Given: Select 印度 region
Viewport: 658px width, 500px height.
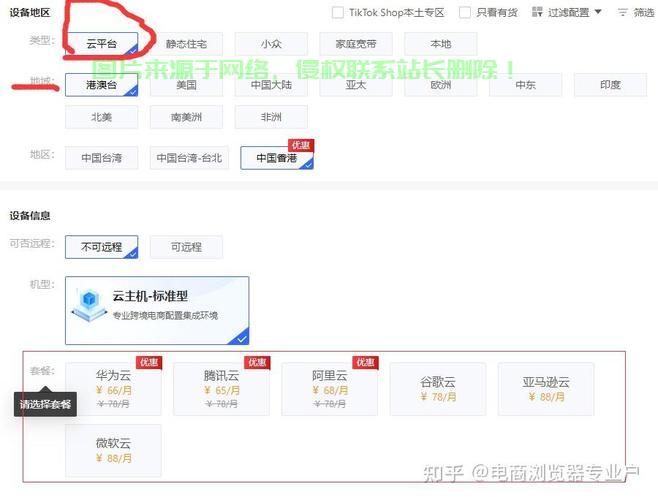Looking at the screenshot, I should tap(610, 85).
